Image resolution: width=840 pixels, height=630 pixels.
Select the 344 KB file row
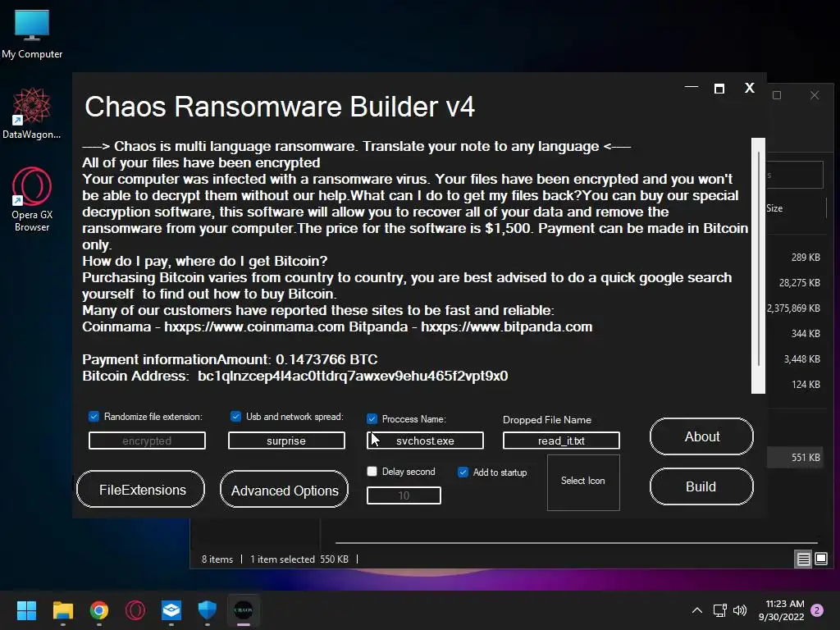pos(796,334)
